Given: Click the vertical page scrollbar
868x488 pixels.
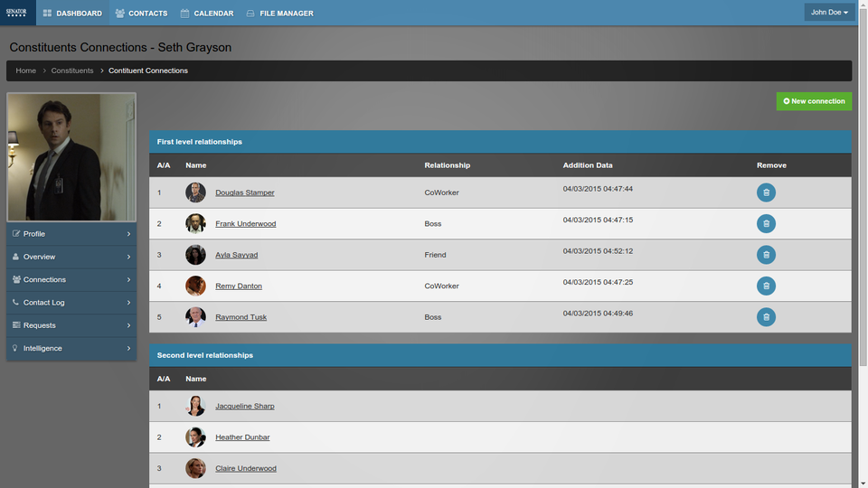Looking at the screenshot, I should (863, 188).
